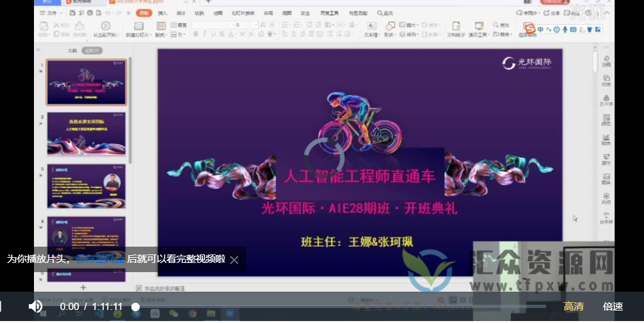Open the 特色功能 ribbon tab
644x323 pixels.
coord(358,13)
